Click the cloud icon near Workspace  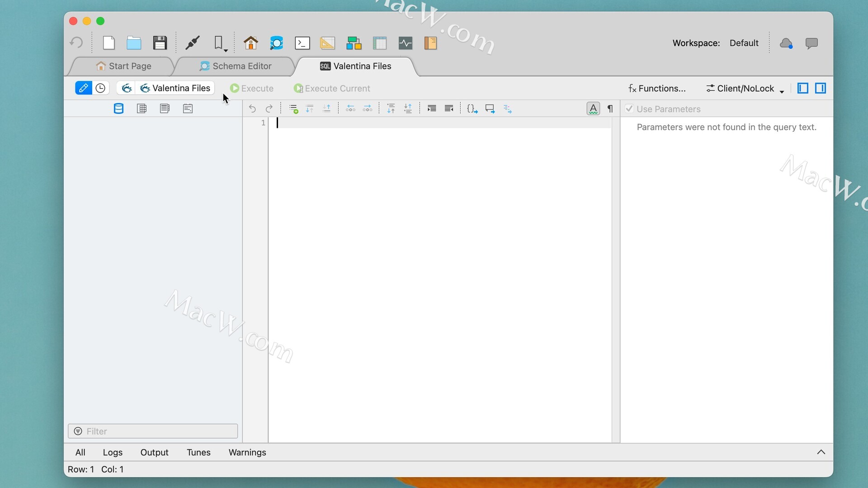click(x=786, y=43)
